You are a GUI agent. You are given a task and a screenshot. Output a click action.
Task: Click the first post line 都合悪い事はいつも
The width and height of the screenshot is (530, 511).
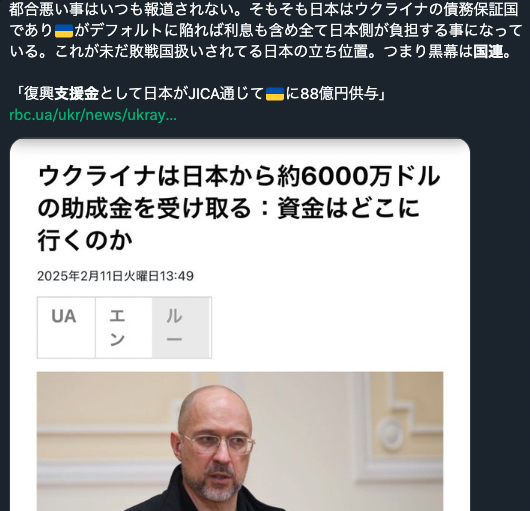263,10
